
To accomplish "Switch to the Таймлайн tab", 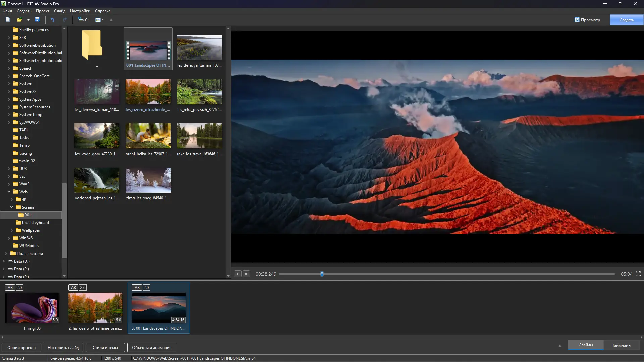I will pyautogui.click(x=621, y=345).
